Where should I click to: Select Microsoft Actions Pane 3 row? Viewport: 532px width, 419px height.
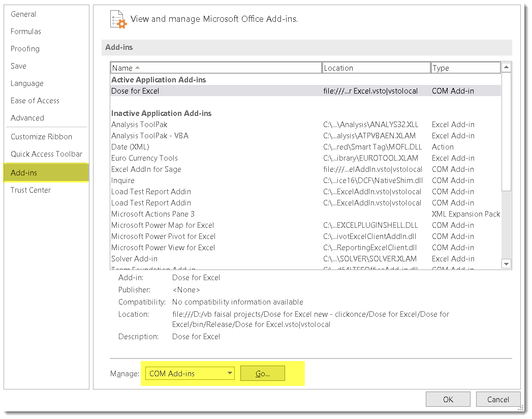point(306,214)
